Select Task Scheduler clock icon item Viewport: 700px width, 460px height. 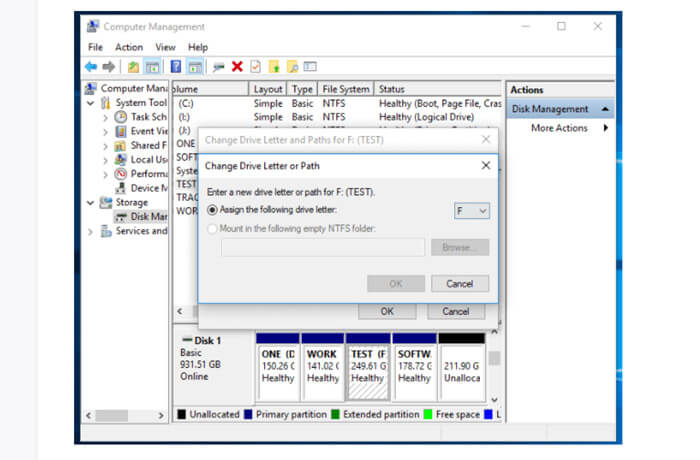121,117
